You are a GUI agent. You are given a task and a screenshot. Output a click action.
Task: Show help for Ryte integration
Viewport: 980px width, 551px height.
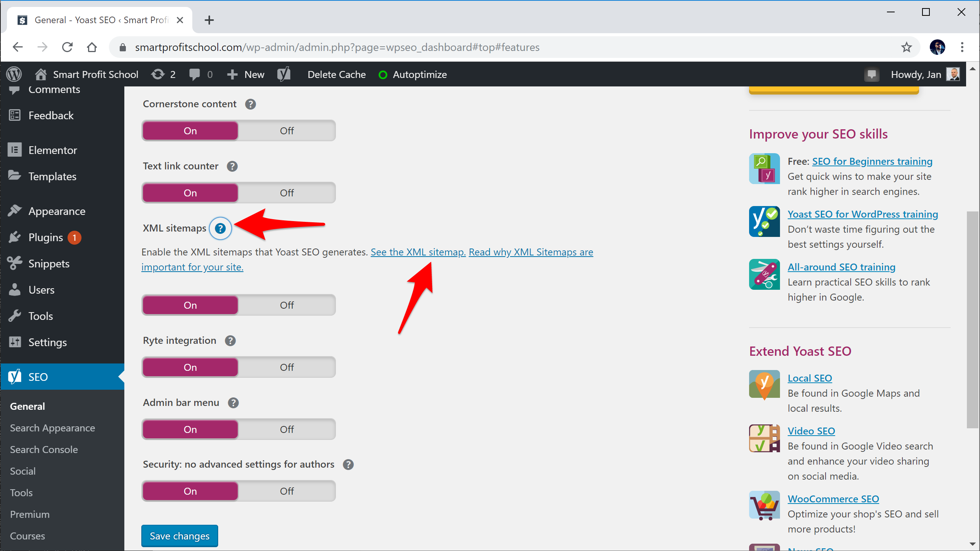(230, 341)
